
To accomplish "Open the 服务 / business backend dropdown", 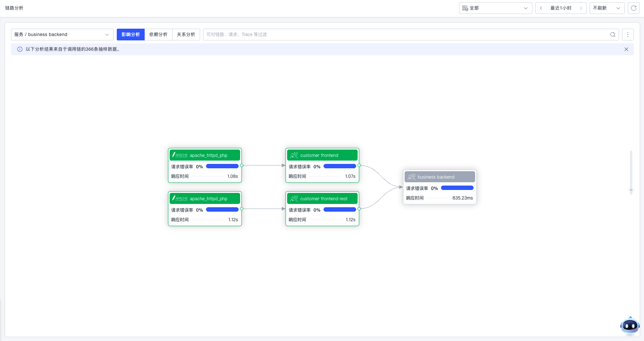I will click(62, 34).
